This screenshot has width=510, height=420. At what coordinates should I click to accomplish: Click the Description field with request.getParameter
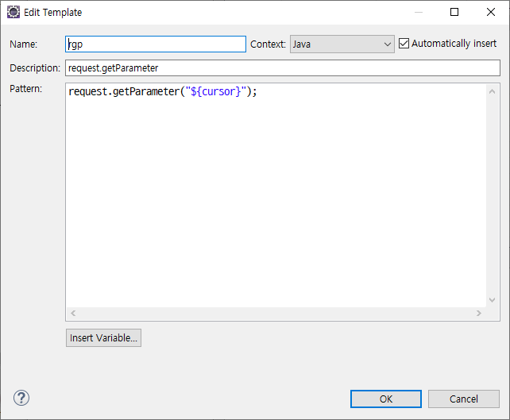tap(283, 68)
